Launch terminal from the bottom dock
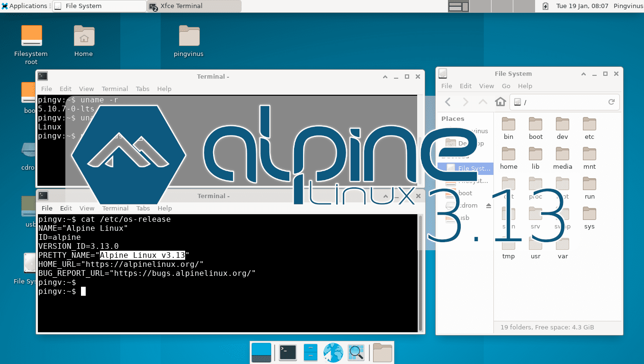Screen dimensions: 644x364 (x=287, y=352)
